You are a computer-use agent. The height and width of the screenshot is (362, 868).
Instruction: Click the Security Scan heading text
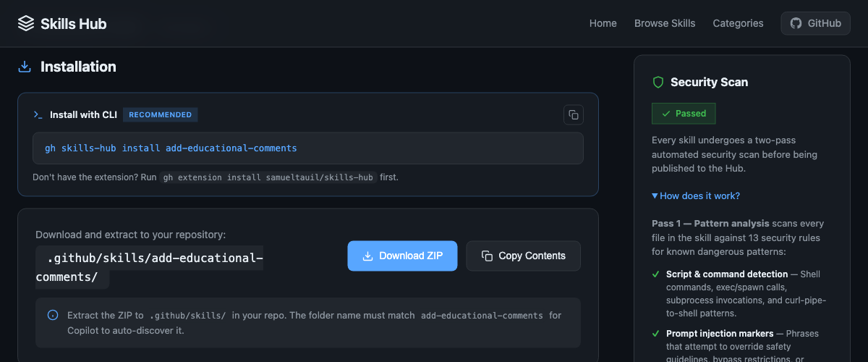click(709, 83)
